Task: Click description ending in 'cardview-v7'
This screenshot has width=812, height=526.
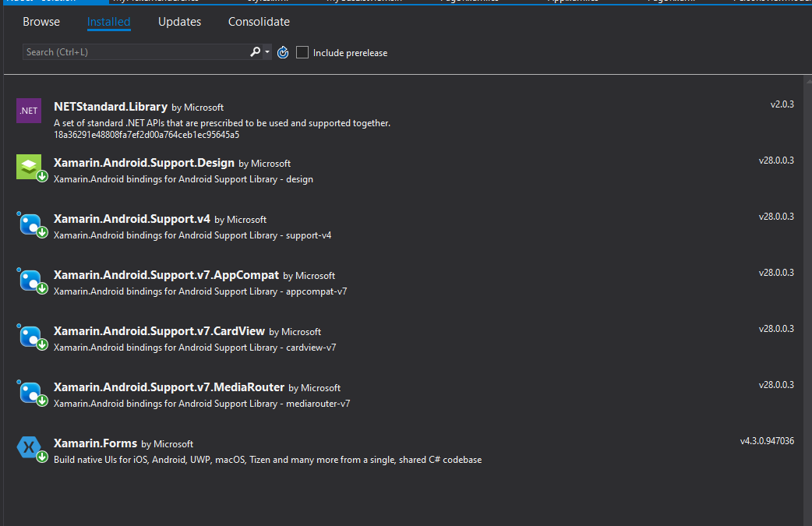Action: [195, 348]
